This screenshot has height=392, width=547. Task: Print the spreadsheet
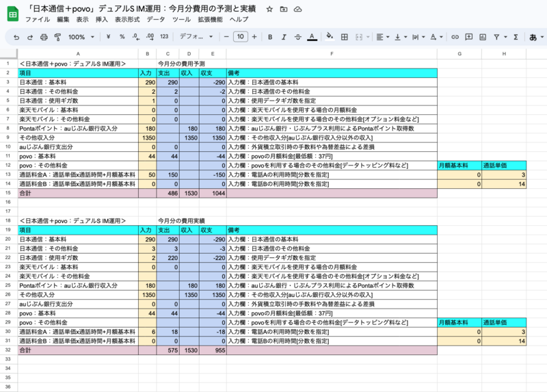[x=44, y=37]
